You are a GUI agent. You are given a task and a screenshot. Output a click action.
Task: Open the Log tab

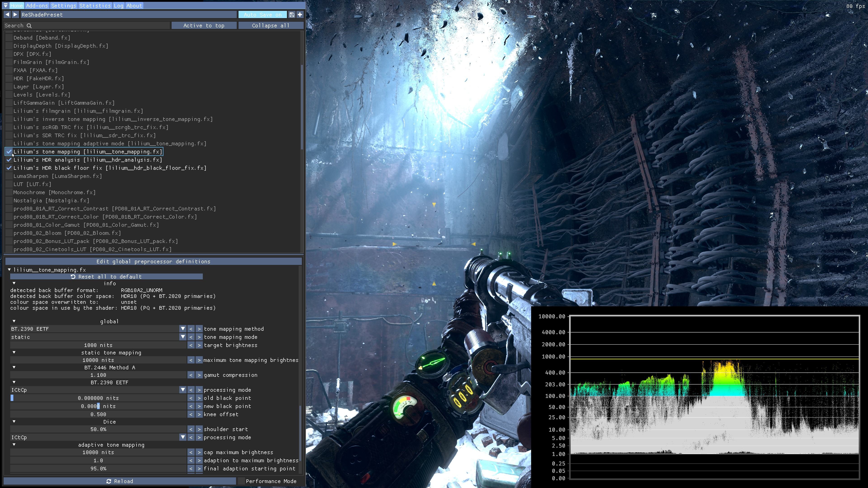(118, 5)
